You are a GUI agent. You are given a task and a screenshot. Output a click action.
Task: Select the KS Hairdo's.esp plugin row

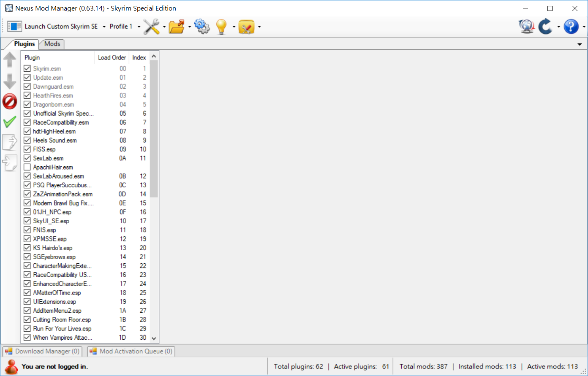(85, 248)
